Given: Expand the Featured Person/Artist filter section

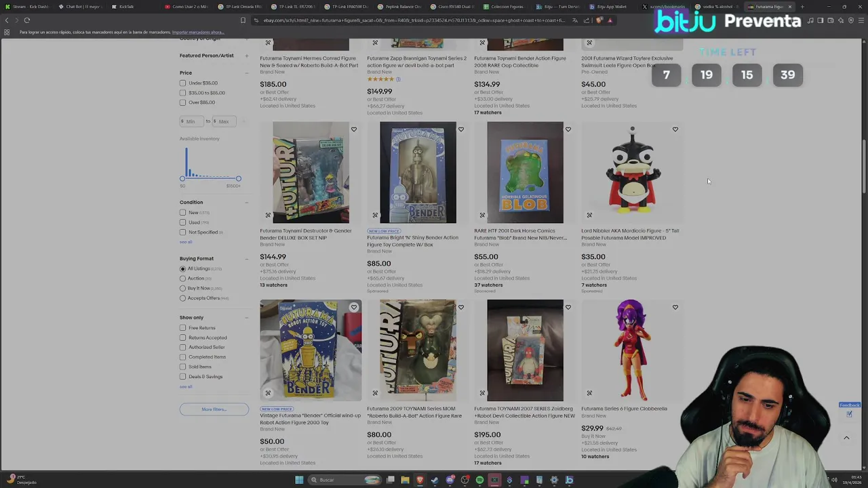Looking at the screenshot, I should click(246, 56).
